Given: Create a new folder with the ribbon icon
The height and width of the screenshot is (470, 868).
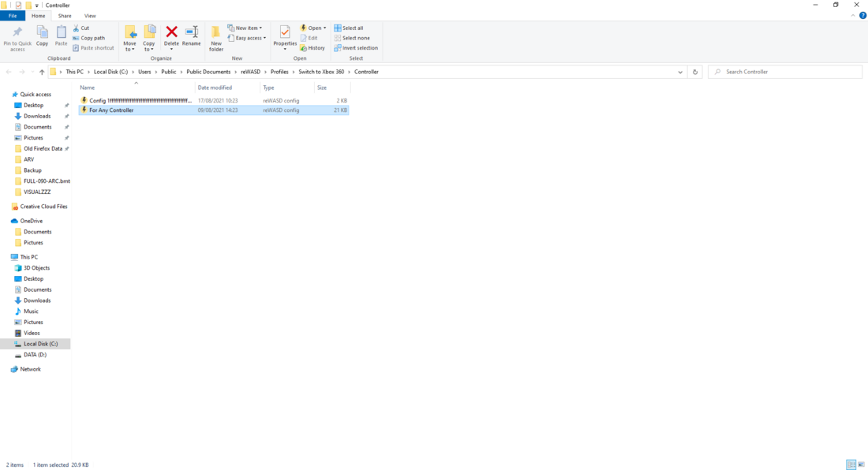Looking at the screenshot, I should pos(216,37).
